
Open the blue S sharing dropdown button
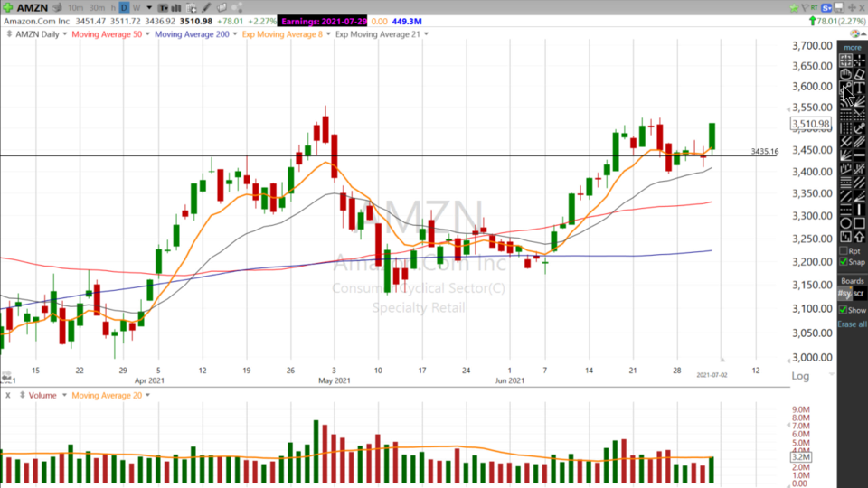tap(826, 8)
